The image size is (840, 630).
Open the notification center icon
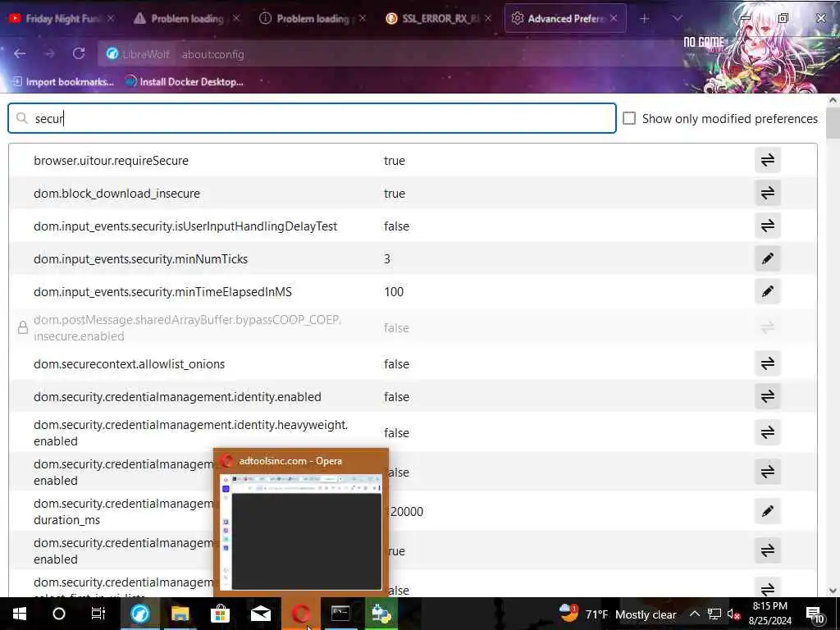point(815,614)
